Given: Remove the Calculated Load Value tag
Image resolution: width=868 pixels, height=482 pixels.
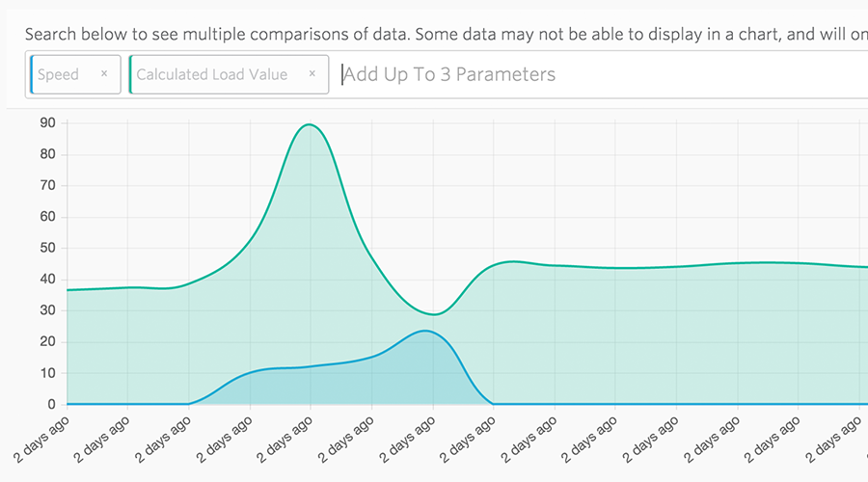Looking at the screenshot, I should click(x=312, y=73).
